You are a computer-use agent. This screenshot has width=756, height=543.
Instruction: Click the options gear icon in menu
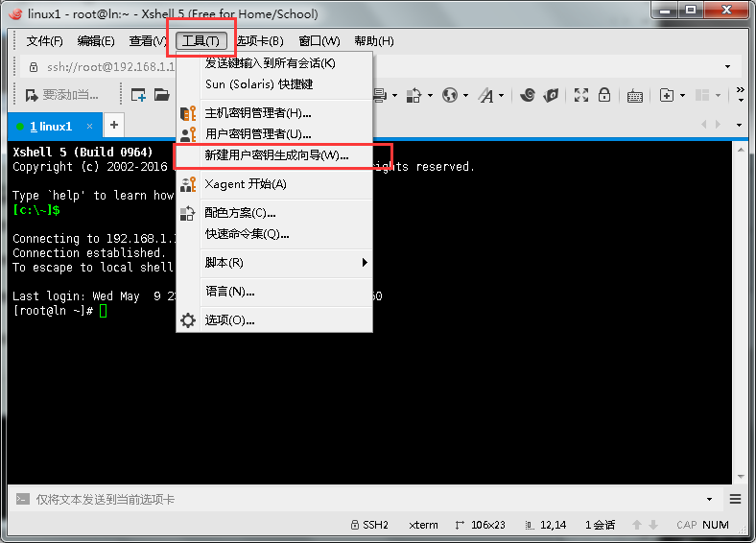pyautogui.click(x=187, y=320)
